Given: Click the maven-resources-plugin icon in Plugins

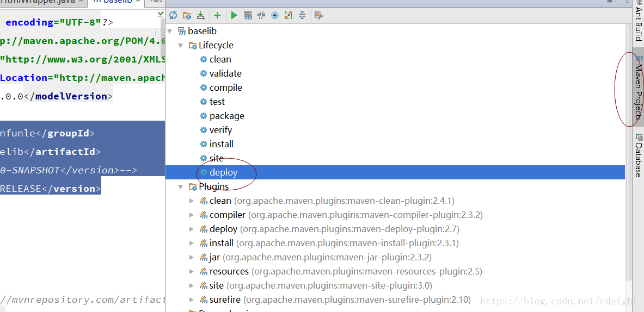Looking at the screenshot, I should coord(203,271).
